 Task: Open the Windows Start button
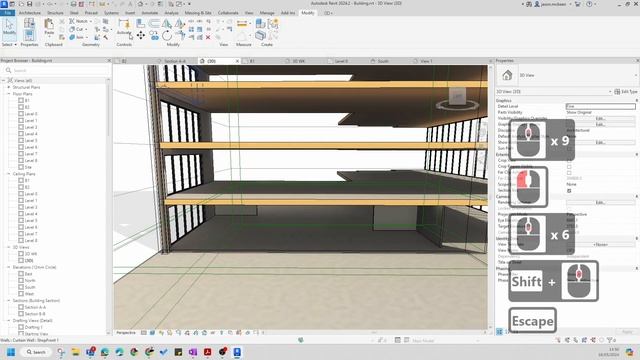(11, 352)
